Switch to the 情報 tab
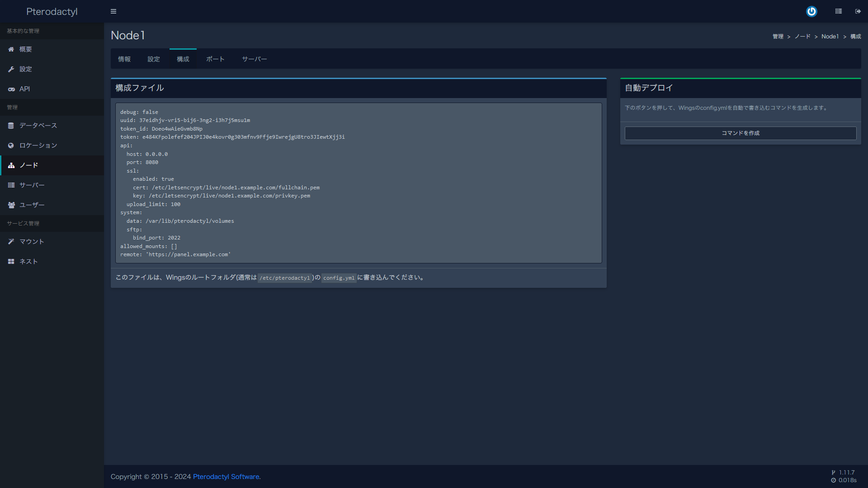 (x=124, y=59)
